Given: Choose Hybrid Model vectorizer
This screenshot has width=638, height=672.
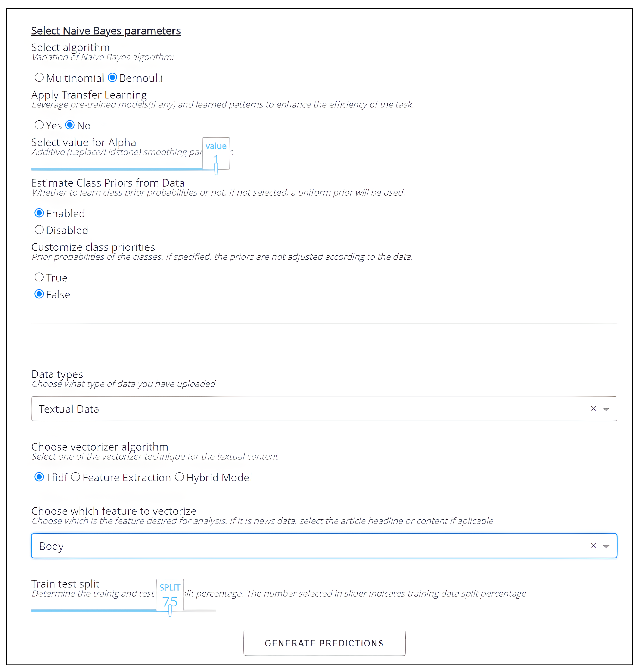Looking at the screenshot, I should coord(180,477).
